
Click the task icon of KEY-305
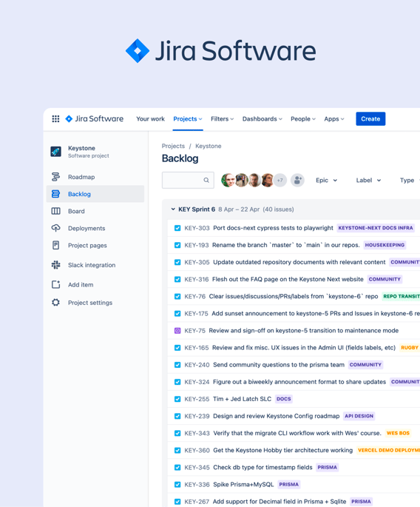coord(177,262)
